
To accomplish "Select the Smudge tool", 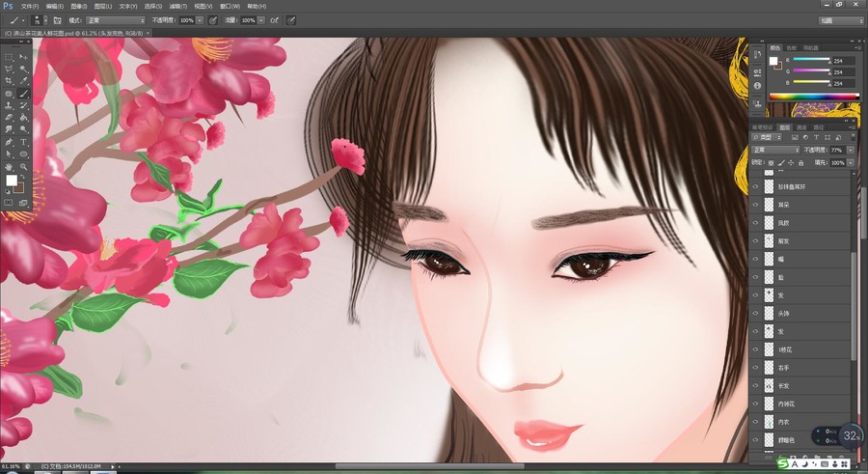I will 9,129.
